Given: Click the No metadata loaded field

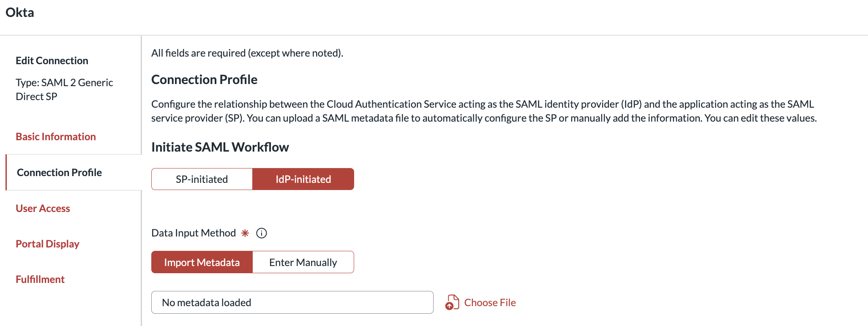Looking at the screenshot, I should pyautogui.click(x=292, y=302).
